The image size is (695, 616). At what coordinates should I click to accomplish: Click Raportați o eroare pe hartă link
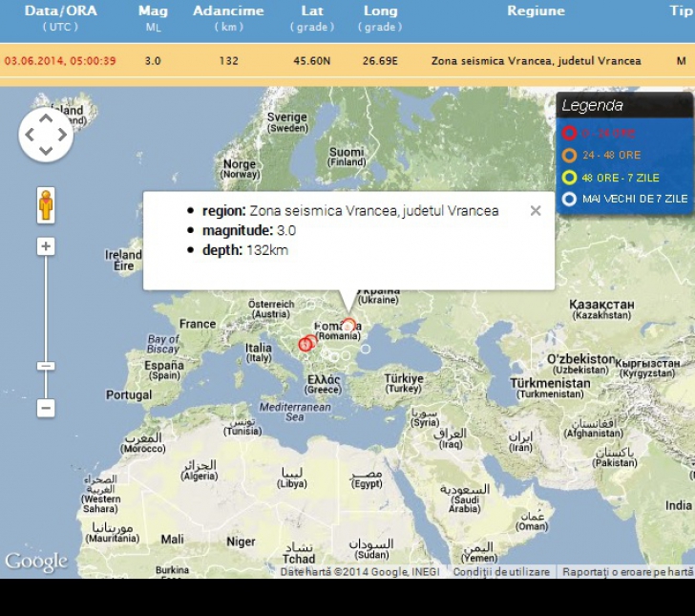point(627,572)
